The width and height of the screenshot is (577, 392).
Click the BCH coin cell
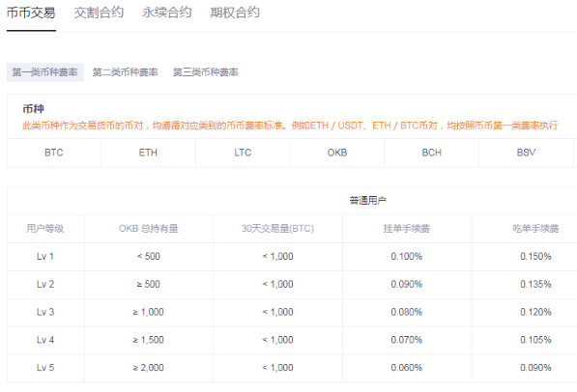tap(432, 153)
